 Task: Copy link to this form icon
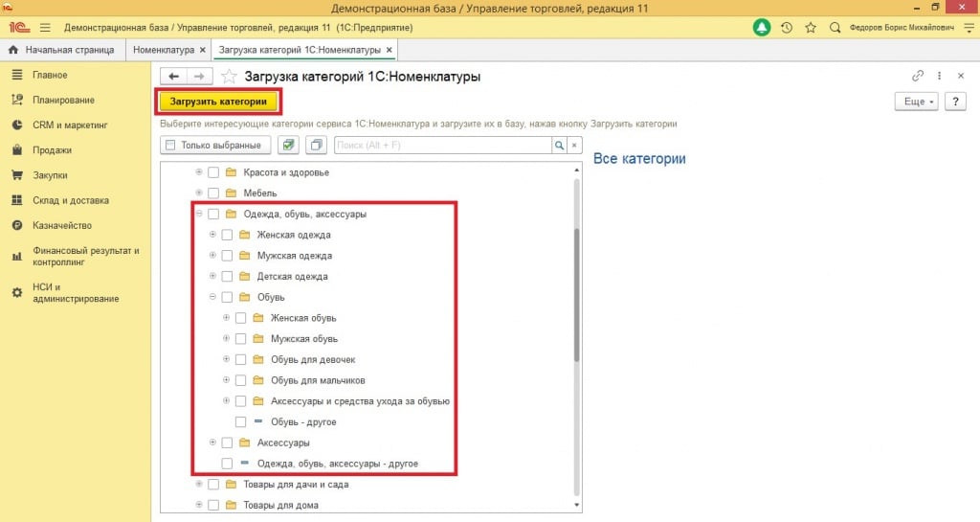(918, 76)
